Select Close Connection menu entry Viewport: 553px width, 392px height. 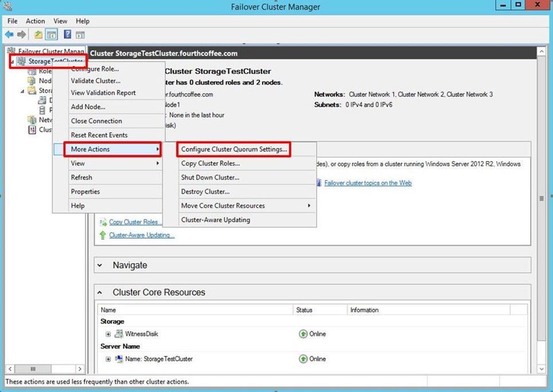pyautogui.click(x=96, y=121)
